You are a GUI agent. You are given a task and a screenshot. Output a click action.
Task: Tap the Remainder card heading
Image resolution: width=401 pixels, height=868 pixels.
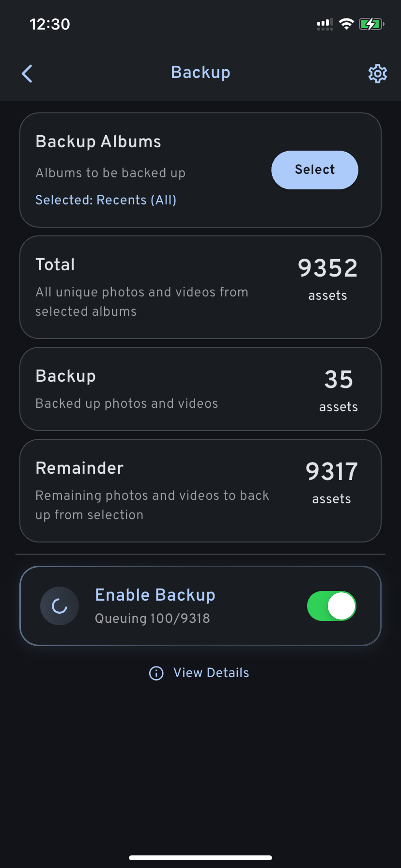coord(79,468)
